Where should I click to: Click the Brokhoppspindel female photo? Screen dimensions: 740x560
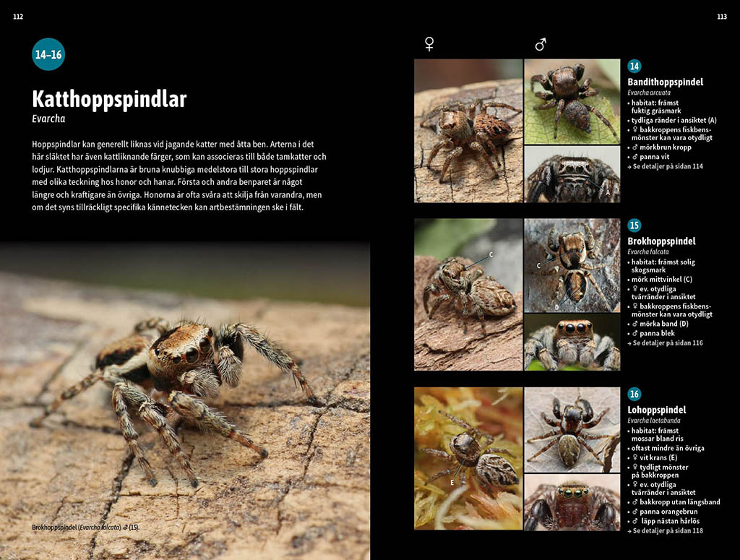pyautogui.click(x=468, y=294)
